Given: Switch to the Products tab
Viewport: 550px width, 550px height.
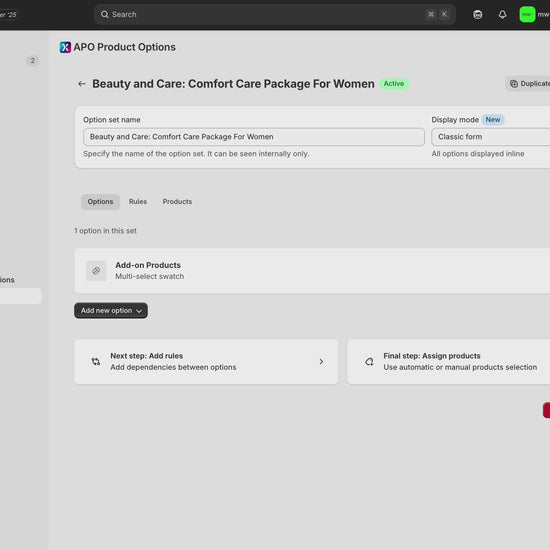Looking at the screenshot, I should click(x=177, y=202).
